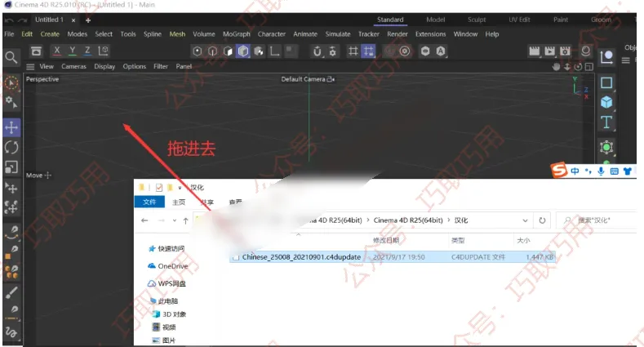
Task: Open Explorer 主页 ribbon tab
Action: click(x=179, y=202)
